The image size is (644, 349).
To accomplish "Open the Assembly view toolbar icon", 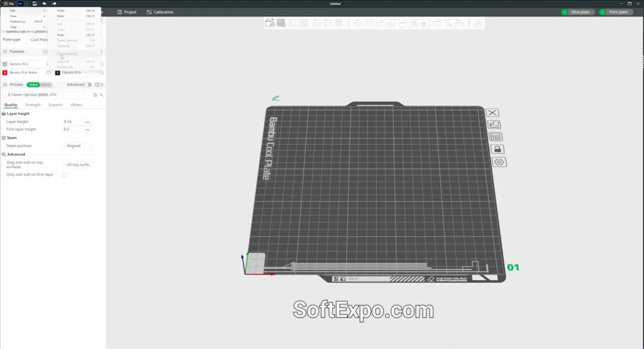I will (x=478, y=23).
